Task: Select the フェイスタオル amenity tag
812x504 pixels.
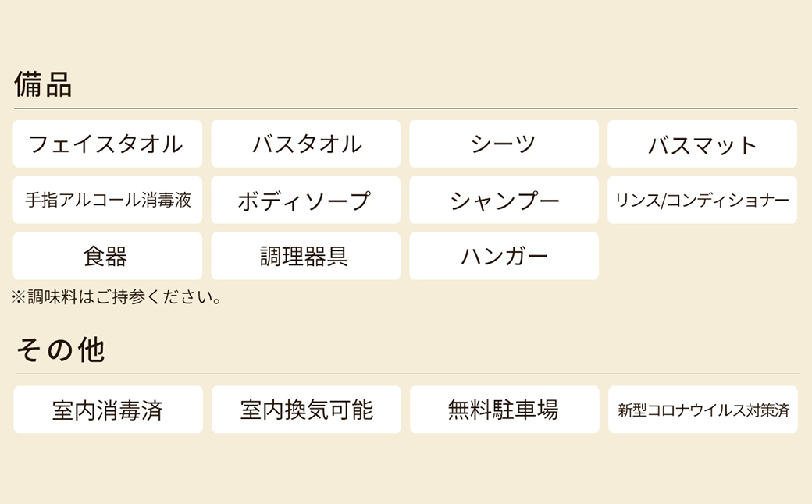Action: (x=107, y=144)
